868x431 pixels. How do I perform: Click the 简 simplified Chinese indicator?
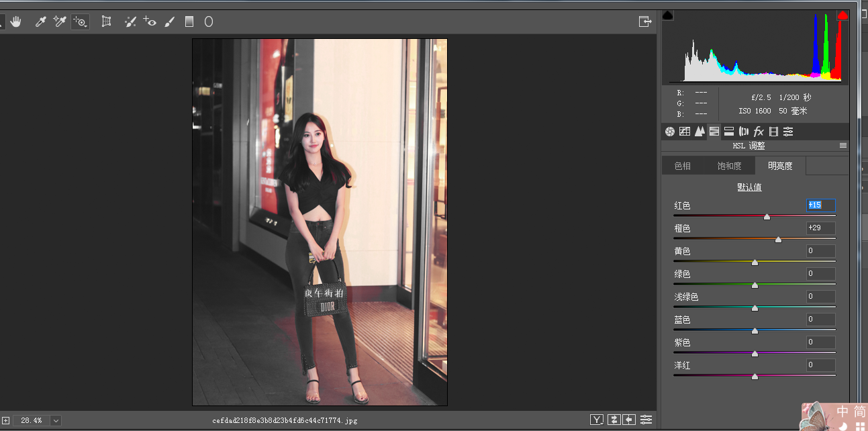pos(859,412)
